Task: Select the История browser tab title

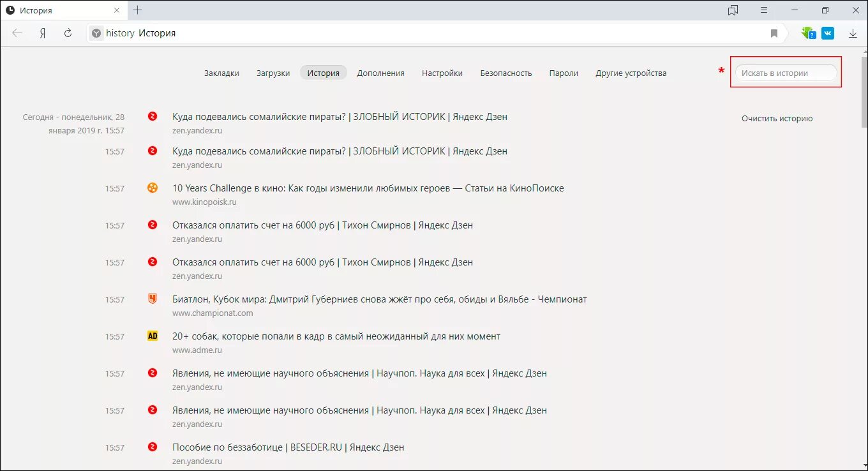Action: click(x=36, y=11)
